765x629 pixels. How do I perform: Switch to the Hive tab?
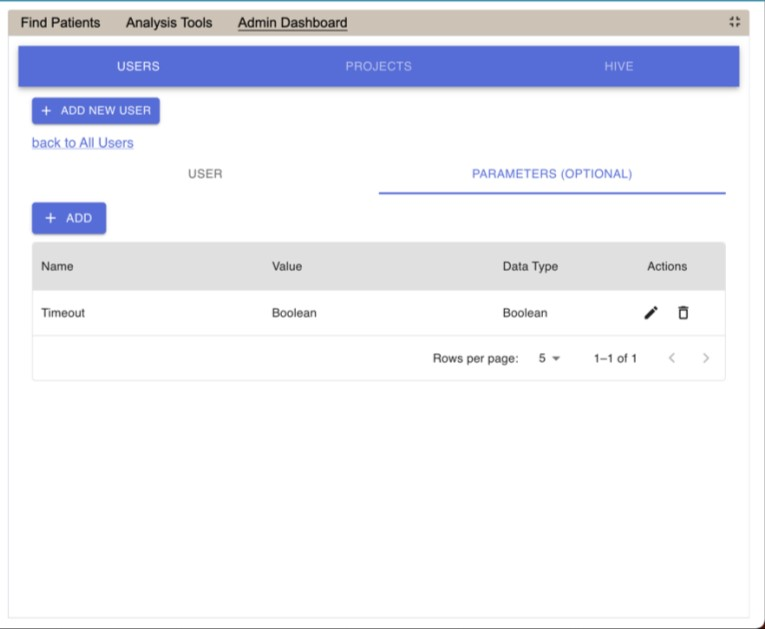click(618, 66)
